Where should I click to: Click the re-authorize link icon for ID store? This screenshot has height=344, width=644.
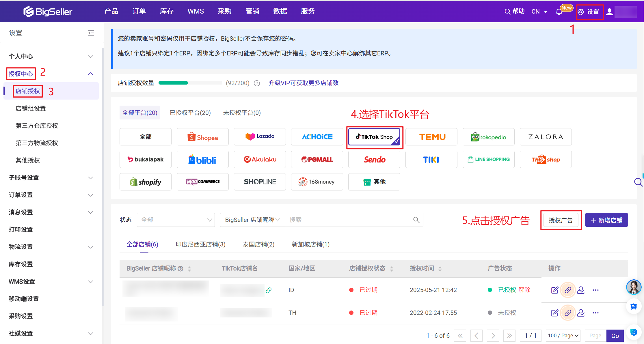(568, 290)
